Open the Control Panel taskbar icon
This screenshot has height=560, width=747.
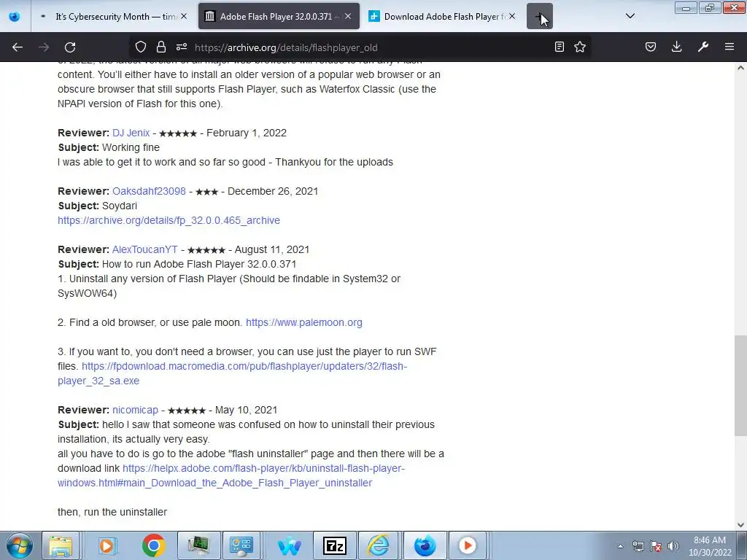click(x=241, y=545)
